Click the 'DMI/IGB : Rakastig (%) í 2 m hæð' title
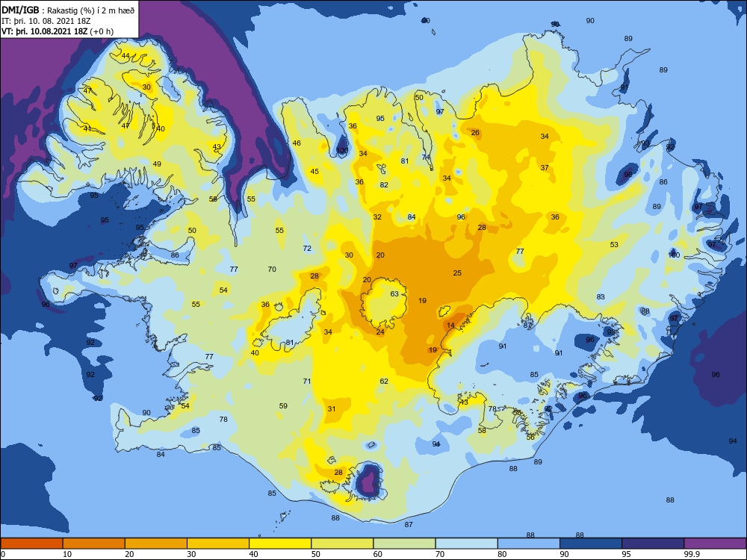This screenshot has height=560, width=747. (x=68, y=10)
